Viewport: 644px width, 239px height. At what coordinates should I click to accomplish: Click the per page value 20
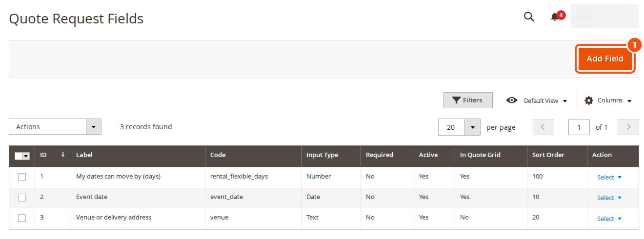pos(451,127)
